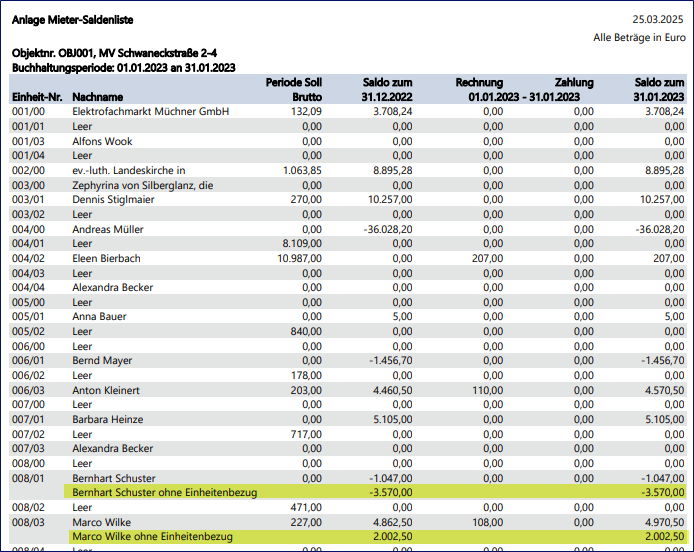Screen dimensions: 694x552
Task: Select the unit number 002/00 cell
Action: (26, 171)
